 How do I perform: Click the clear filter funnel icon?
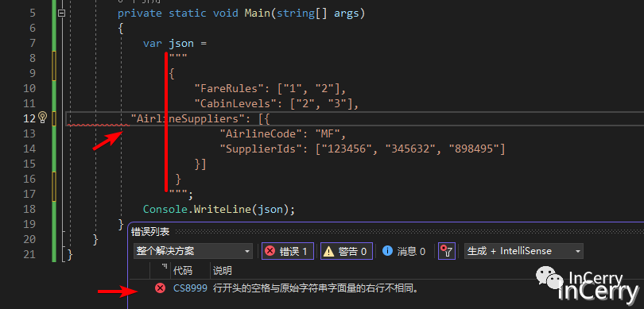click(x=447, y=251)
